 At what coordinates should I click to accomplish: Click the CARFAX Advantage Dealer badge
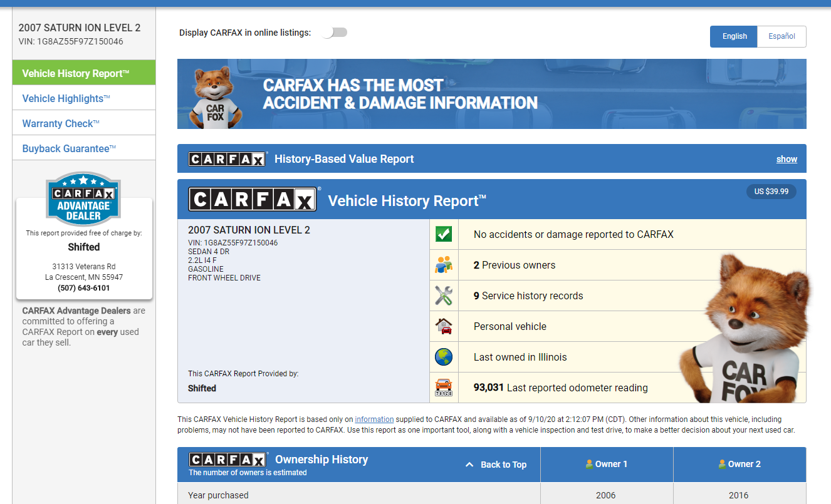click(83, 198)
